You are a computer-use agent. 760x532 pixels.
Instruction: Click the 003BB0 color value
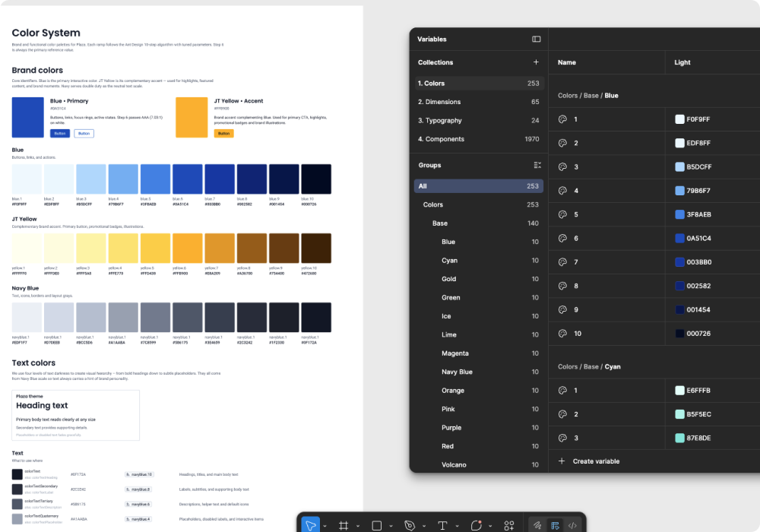[x=699, y=262]
